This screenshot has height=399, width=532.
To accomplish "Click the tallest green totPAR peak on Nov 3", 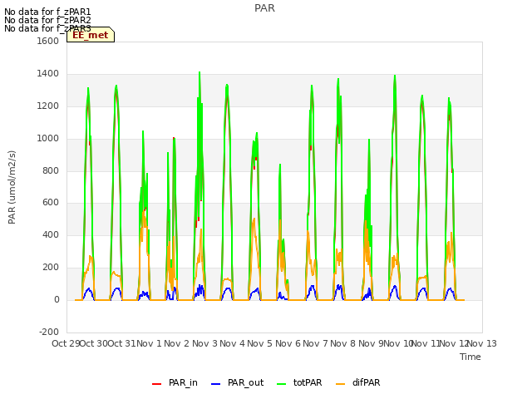I will tap(199, 72).
